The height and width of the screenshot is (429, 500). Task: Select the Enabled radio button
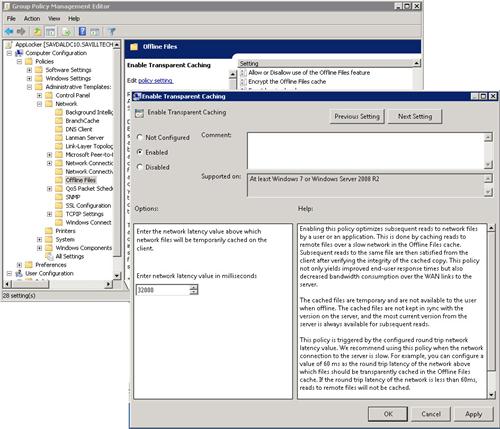point(140,152)
